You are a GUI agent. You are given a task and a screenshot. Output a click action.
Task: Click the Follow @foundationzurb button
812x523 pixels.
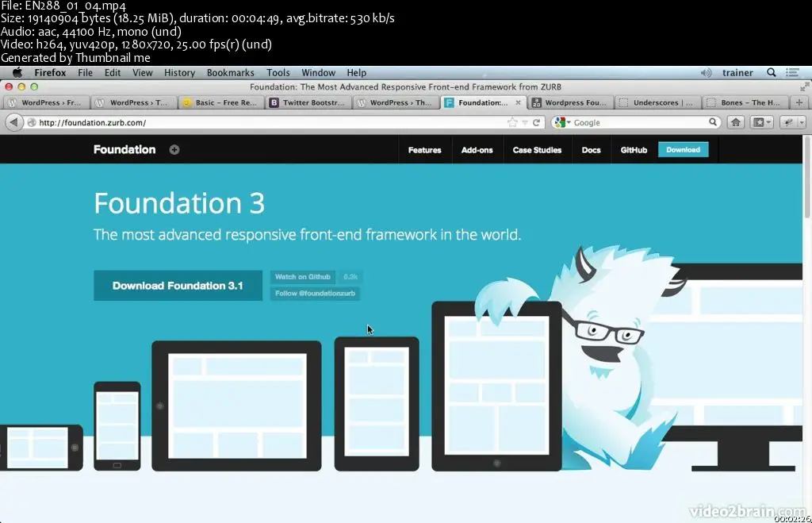click(316, 294)
